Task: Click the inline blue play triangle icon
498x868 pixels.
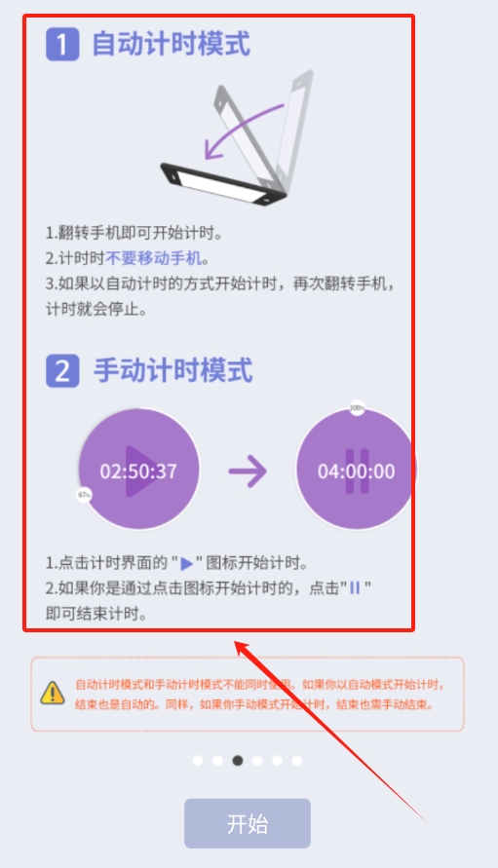Action: pyautogui.click(x=187, y=563)
